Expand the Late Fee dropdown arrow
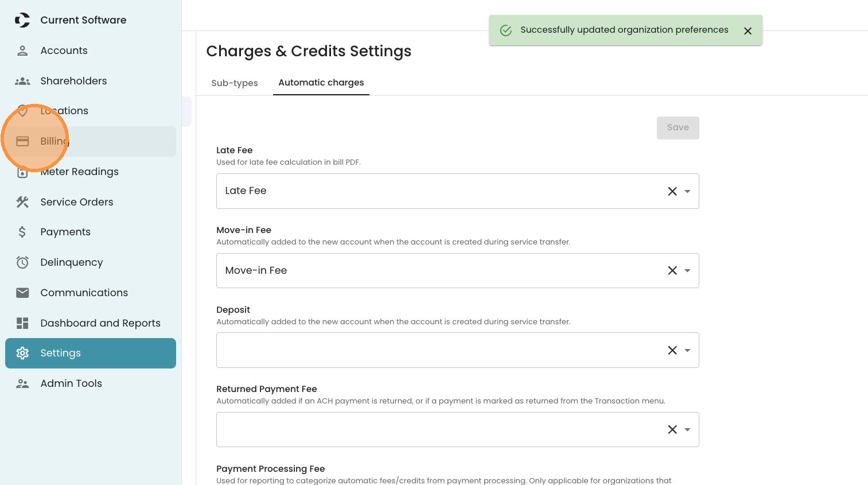This screenshot has height=485, width=868. pyautogui.click(x=687, y=191)
